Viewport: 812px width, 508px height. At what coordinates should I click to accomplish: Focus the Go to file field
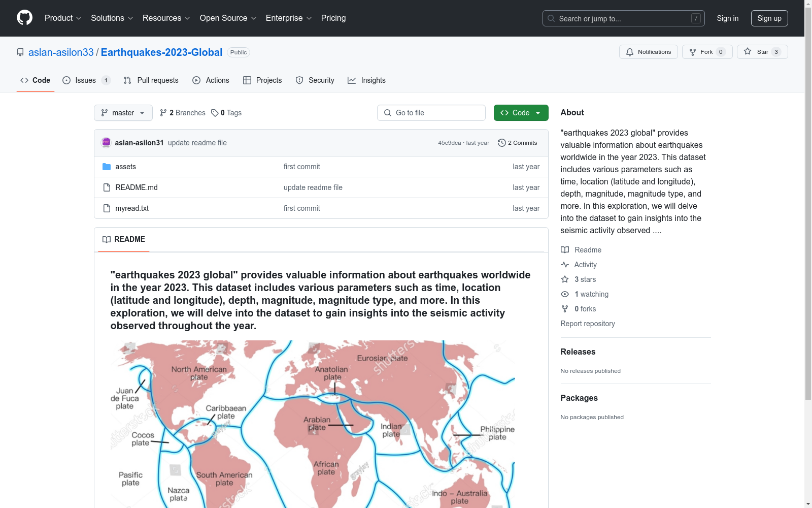coord(431,113)
